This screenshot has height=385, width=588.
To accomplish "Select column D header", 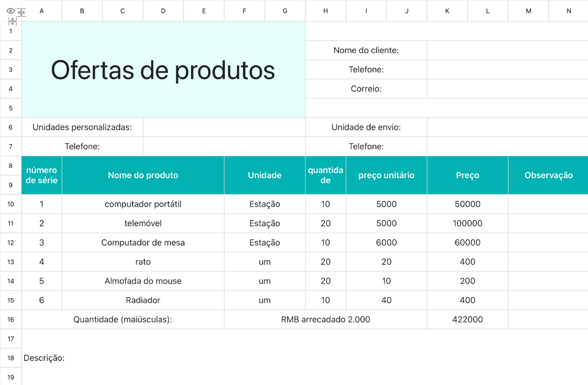I will [x=163, y=11].
